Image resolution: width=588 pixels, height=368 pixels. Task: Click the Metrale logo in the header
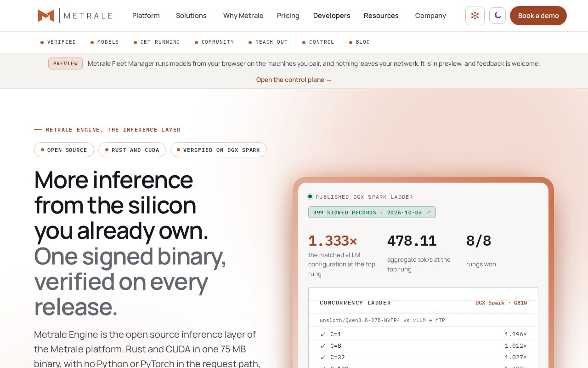75,16
